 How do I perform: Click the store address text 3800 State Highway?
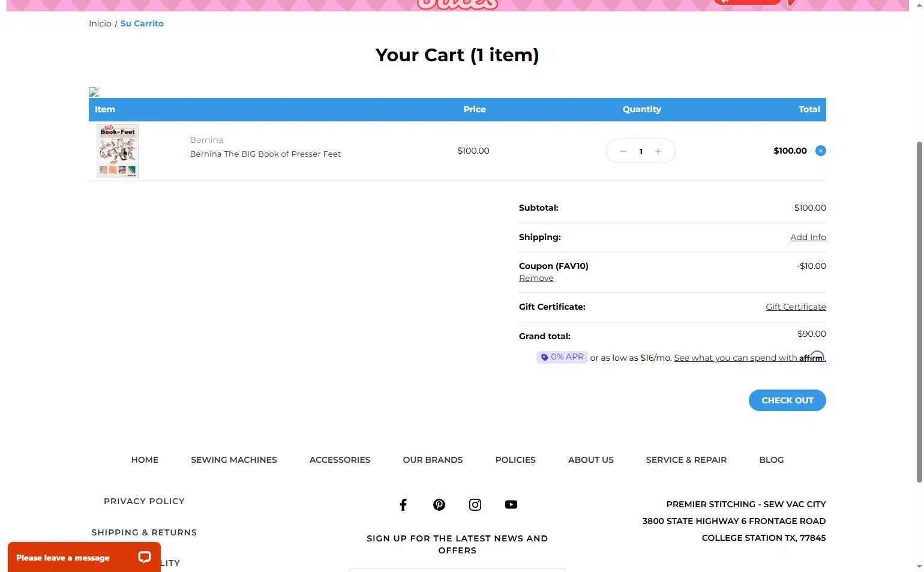734,521
